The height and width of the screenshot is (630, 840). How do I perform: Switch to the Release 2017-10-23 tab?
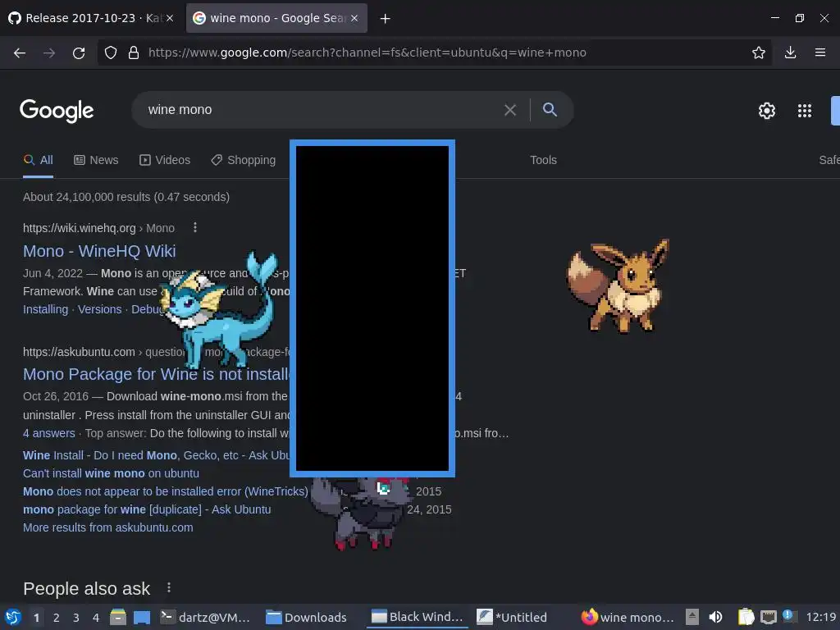click(x=91, y=18)
